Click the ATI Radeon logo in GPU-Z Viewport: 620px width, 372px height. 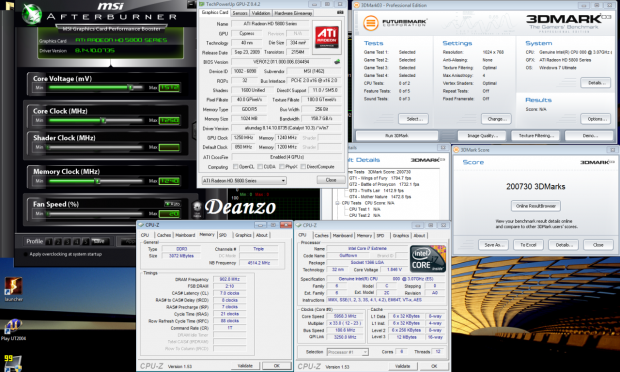327,37
